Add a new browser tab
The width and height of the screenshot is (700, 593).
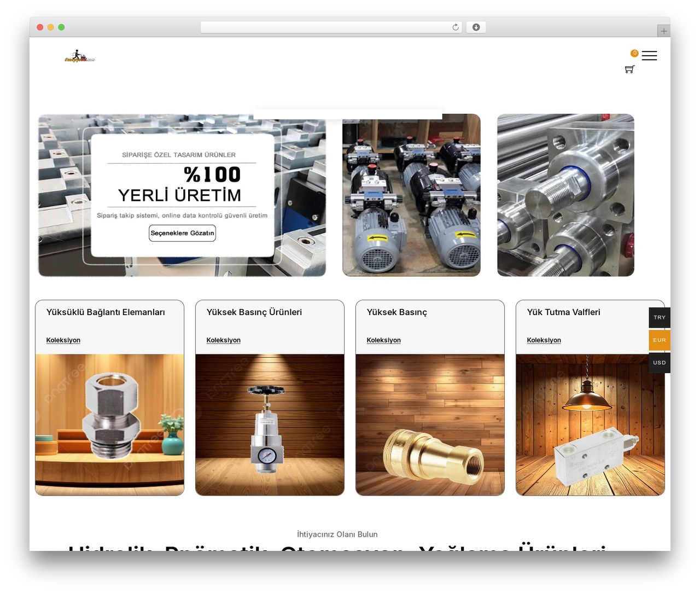664,31
